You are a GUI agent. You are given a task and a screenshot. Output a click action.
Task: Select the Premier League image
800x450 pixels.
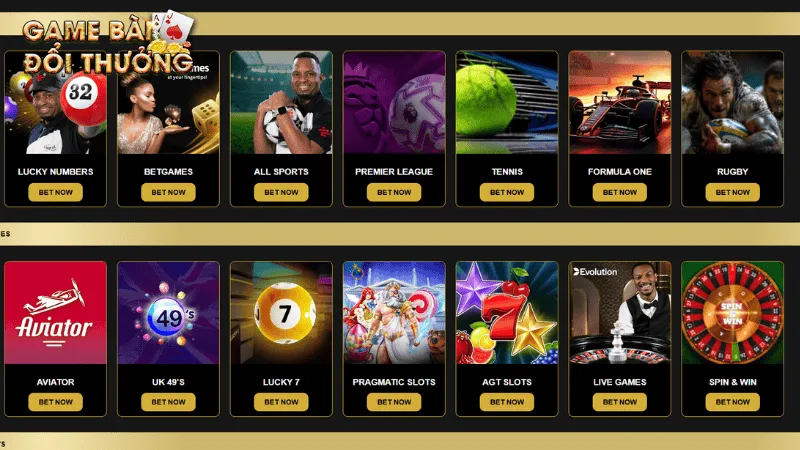[394, 103]
